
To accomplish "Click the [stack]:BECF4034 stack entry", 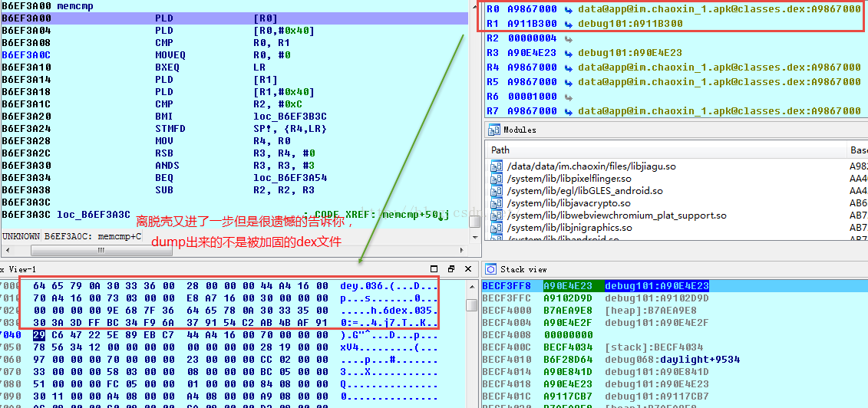I will (x=654, y=347).
